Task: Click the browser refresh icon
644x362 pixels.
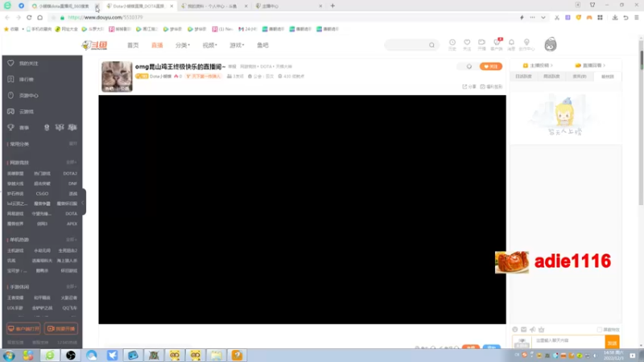Action: tap(29, 18)
